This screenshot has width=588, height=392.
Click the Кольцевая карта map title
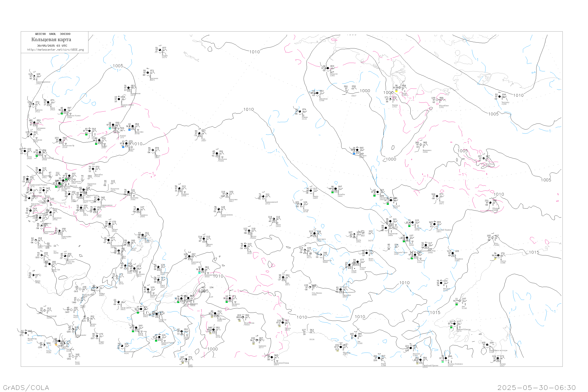tap(51, 40)
